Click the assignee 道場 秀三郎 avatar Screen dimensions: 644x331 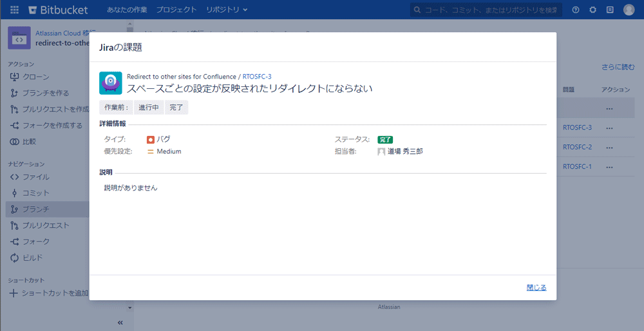coord(381,151)
